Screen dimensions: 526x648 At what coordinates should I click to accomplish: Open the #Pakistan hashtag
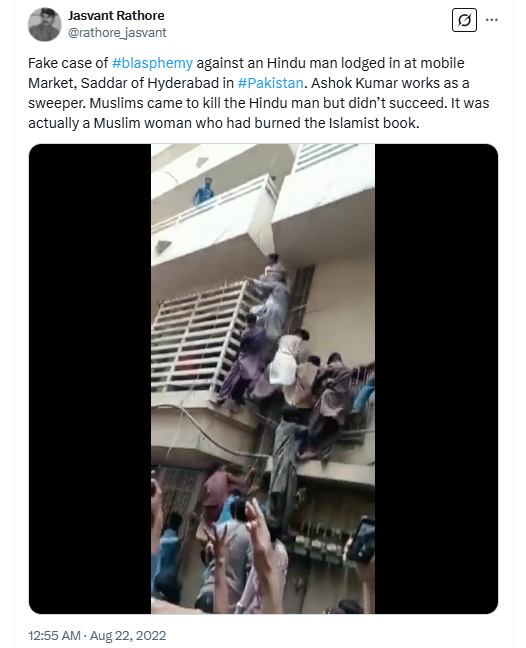(x=271, y=83)
